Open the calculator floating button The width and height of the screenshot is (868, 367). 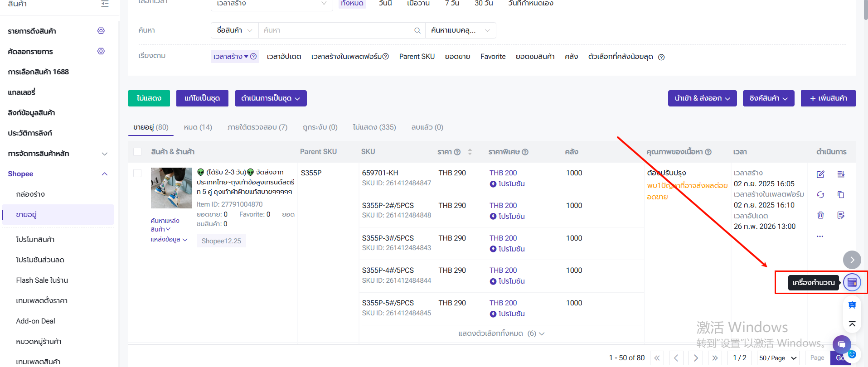point(852,282)
